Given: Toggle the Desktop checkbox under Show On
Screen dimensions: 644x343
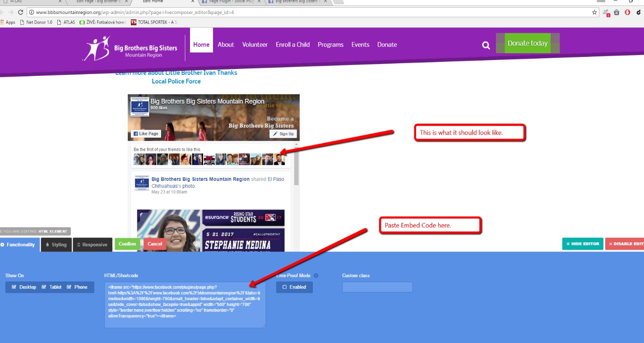Looking at the screenshot, I should click(14, 287).
